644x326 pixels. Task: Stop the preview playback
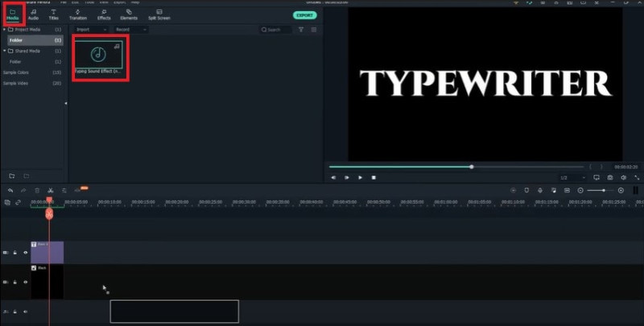pyautogui.click(x=374, y=178)
